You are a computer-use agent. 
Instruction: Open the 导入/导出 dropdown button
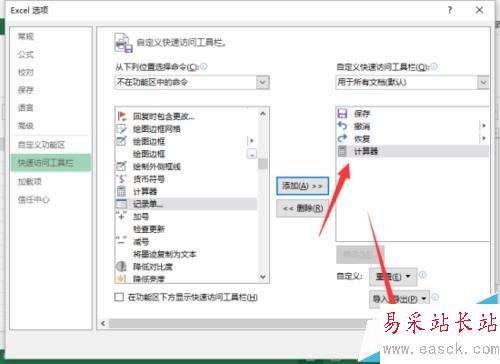coord(399,299)
